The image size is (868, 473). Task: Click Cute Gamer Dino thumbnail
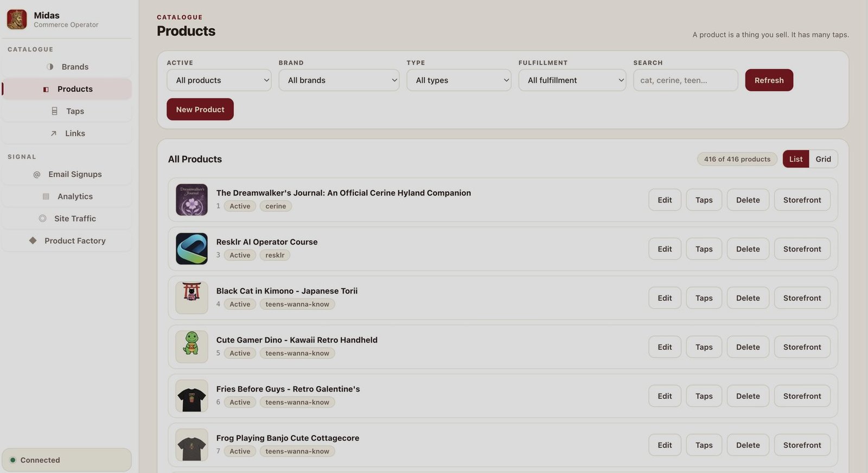[192, 346]
